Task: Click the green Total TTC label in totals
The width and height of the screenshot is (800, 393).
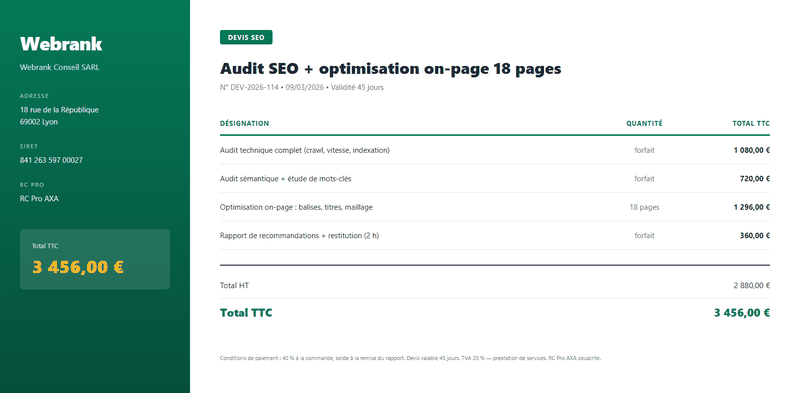Action: tap(246, 313)
